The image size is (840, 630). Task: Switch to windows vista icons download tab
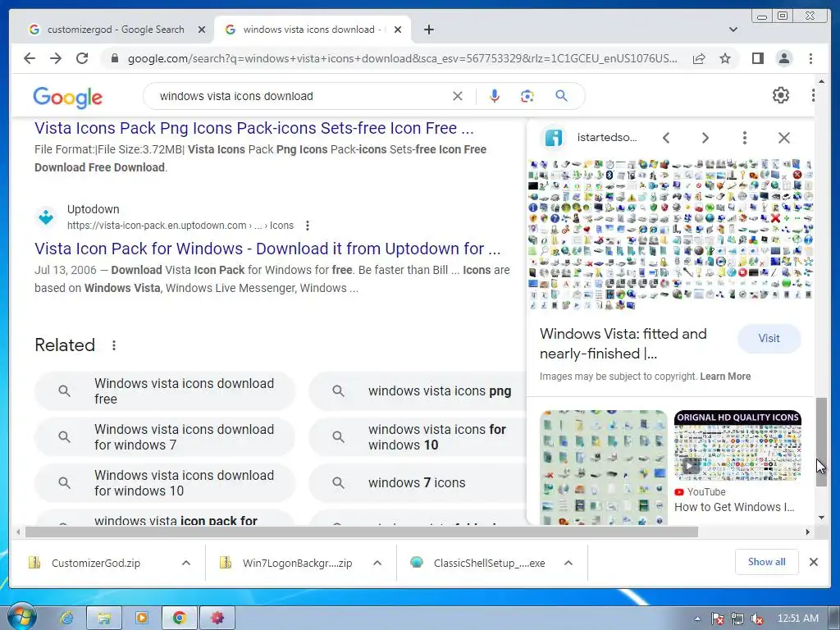(311, 30)
